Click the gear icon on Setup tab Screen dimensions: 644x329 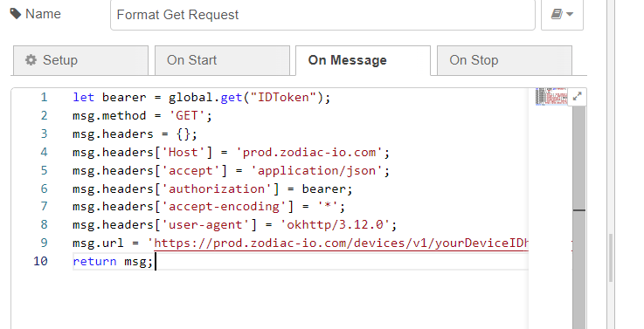[31, 60]
